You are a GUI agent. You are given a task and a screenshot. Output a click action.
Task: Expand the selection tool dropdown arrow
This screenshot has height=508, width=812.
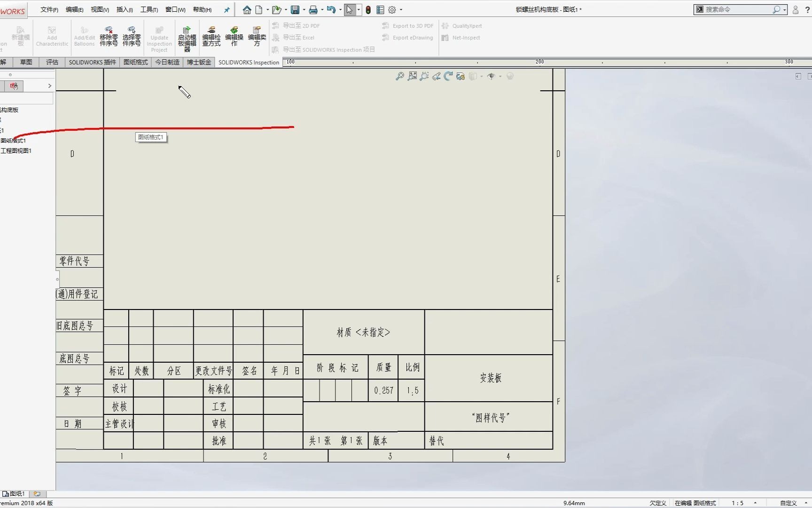pos(359,9)
